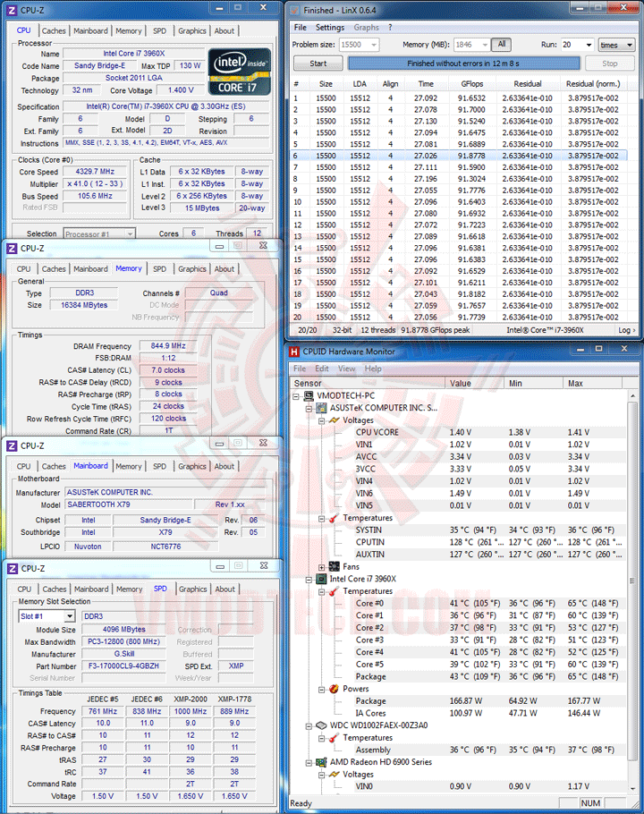
Task: Select About tab in the Mainboard CPU-Z window
Action: [225, 466]
